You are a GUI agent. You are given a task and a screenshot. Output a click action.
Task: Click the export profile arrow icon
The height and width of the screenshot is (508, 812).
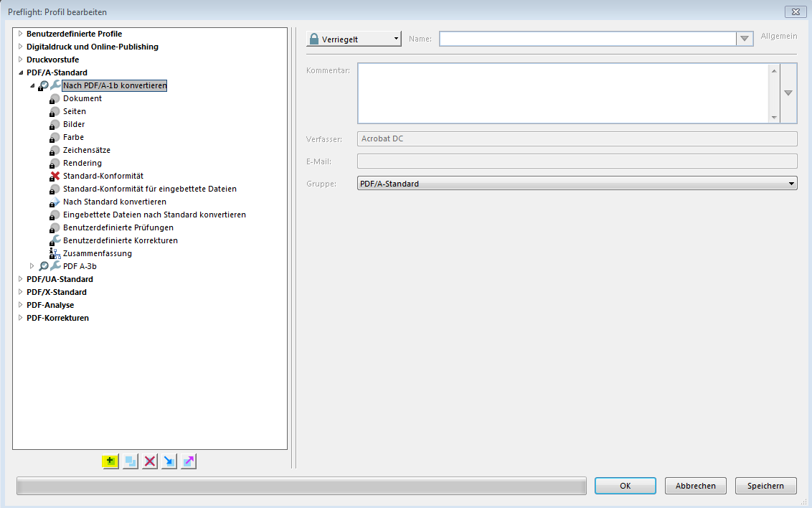pos(189,461)
